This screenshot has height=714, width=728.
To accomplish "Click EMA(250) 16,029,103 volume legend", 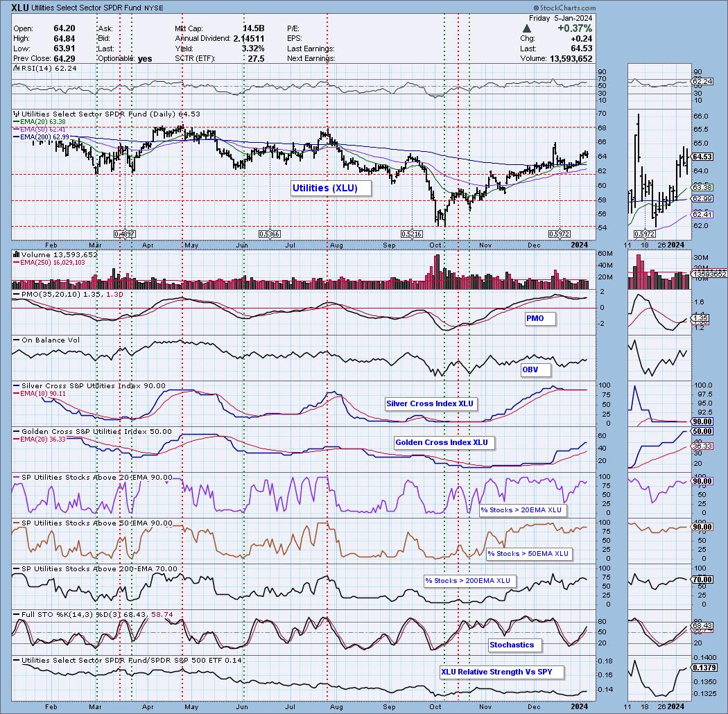I will 49,262.
